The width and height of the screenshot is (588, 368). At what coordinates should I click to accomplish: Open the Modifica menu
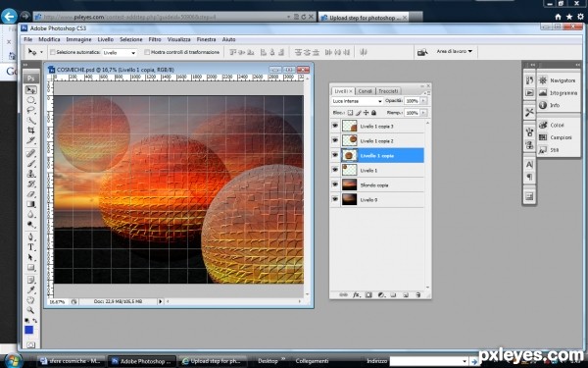pyautogui.click(x=49, y=39)
